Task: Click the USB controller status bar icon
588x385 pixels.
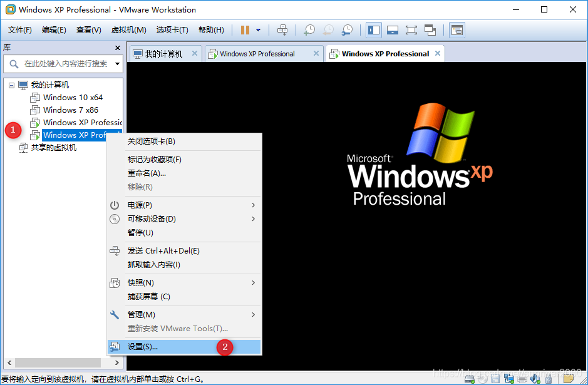Action: click(x=549, y=379)
